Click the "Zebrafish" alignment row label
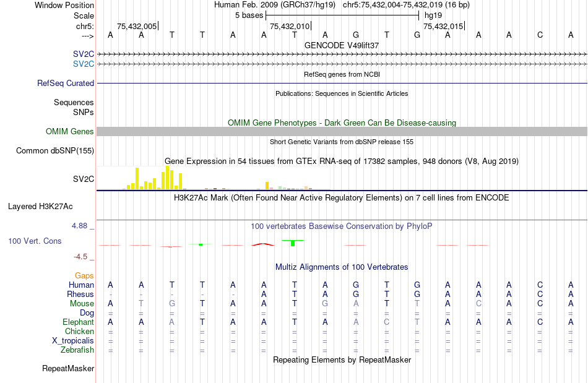The width and height of the screenshot is (588, 383). (77, 350)
